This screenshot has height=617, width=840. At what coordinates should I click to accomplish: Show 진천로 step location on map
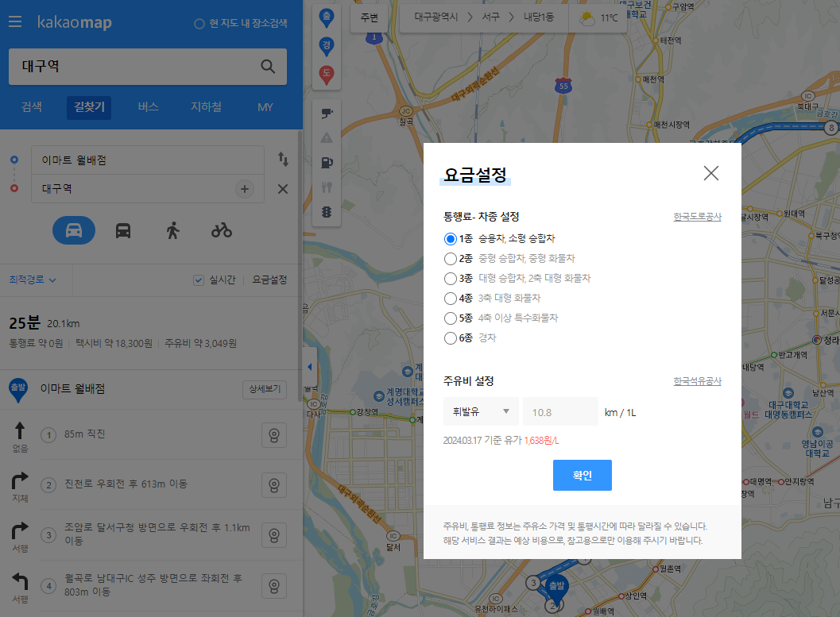pos(273,485)
